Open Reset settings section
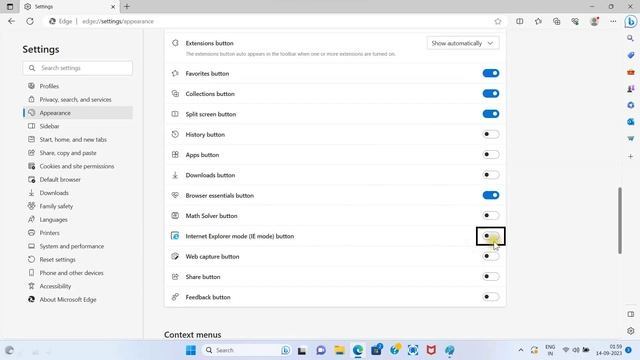640x360 pixels. click(78, 260)
